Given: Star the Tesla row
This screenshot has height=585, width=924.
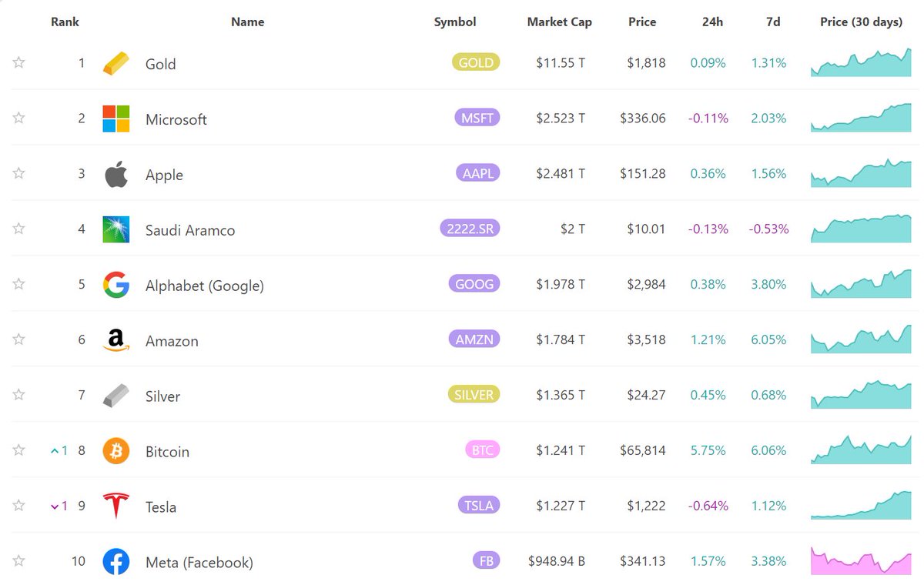Looking at the screenshot, I should pyautogui.click(x=19, y=506).
